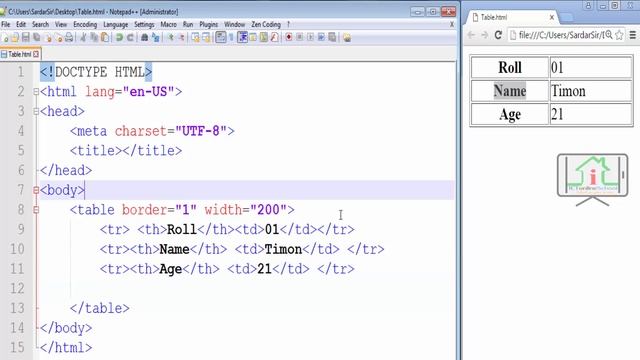Click the Record Macro red dot icon
This screenshot has height=360, width=640.
point(289,38)
